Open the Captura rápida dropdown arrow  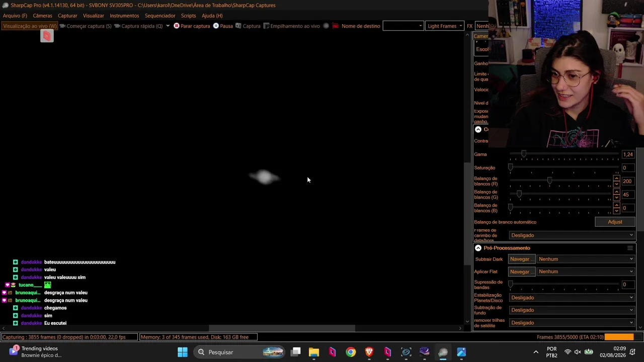tap(168, 26)
